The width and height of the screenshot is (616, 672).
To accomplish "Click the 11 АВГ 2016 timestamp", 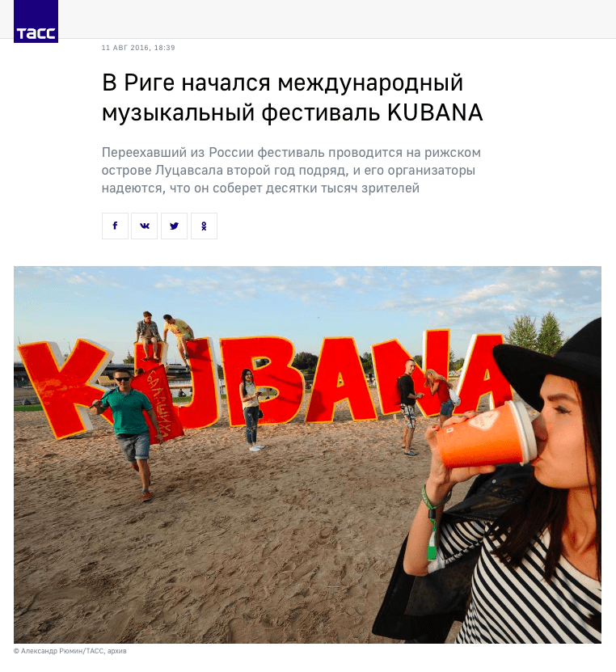I will pos(138,48).
